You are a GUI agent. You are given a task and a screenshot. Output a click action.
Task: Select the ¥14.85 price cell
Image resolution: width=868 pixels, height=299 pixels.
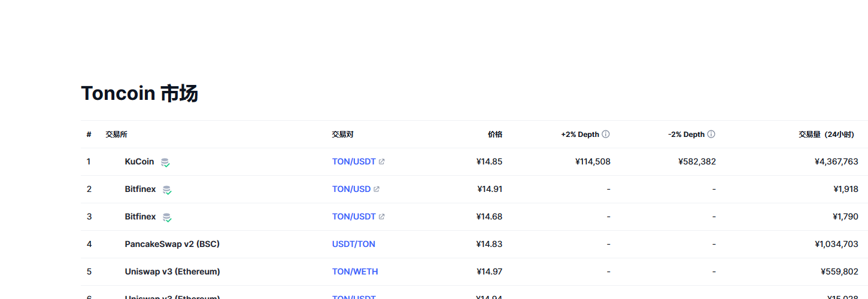(489, 161)
